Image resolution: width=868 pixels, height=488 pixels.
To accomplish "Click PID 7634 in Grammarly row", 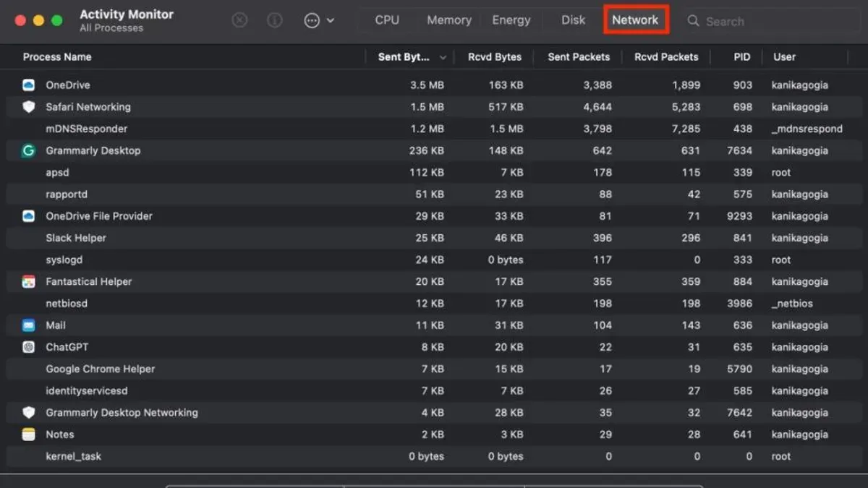I will pyautogui.click(x=740, y=150).
